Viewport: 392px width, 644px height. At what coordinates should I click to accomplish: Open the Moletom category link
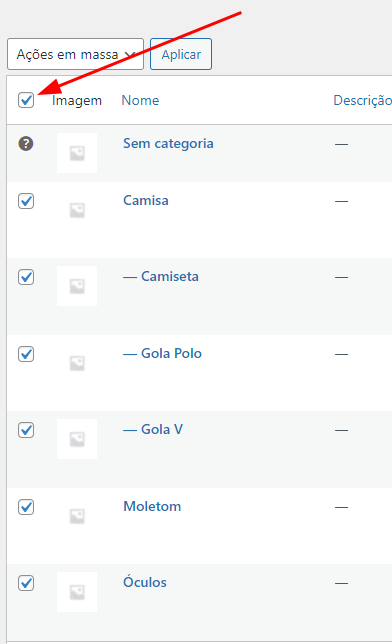152,506
